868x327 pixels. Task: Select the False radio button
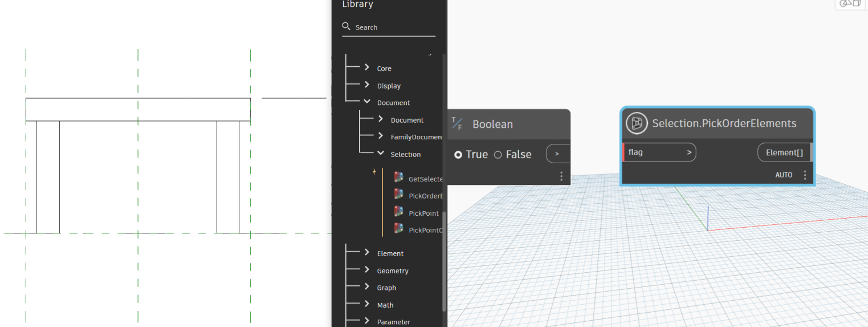coord(498,155)
